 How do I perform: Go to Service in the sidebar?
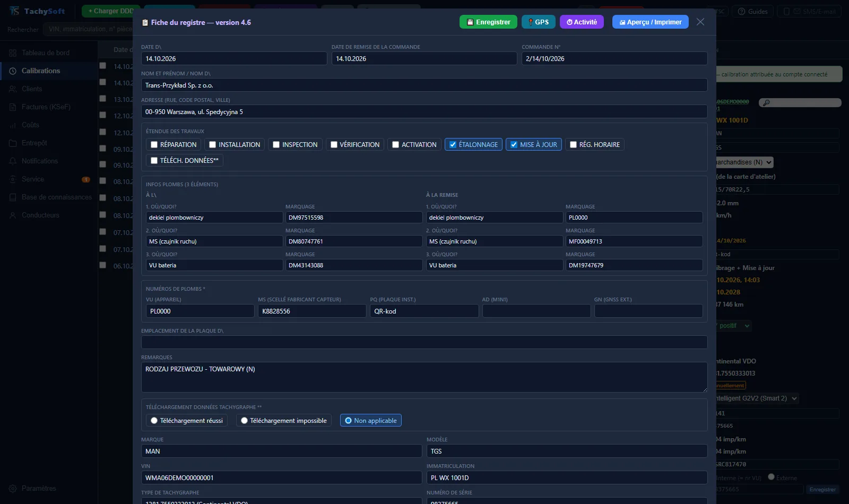pyautogui.click(x=49, y=179)
